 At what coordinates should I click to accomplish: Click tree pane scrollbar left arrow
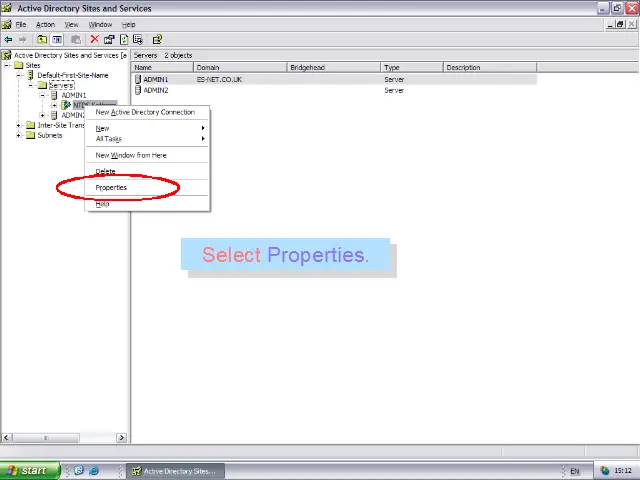(x=6, y=438)
